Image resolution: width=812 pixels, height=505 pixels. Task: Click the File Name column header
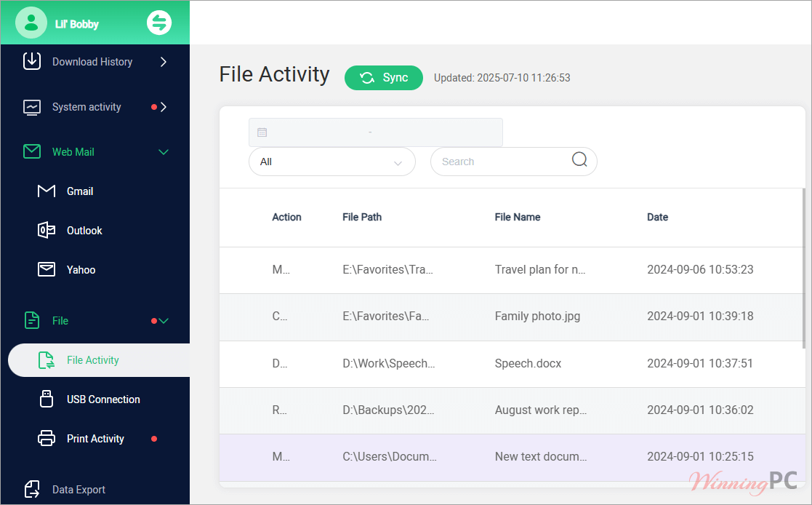pos(518,218)
